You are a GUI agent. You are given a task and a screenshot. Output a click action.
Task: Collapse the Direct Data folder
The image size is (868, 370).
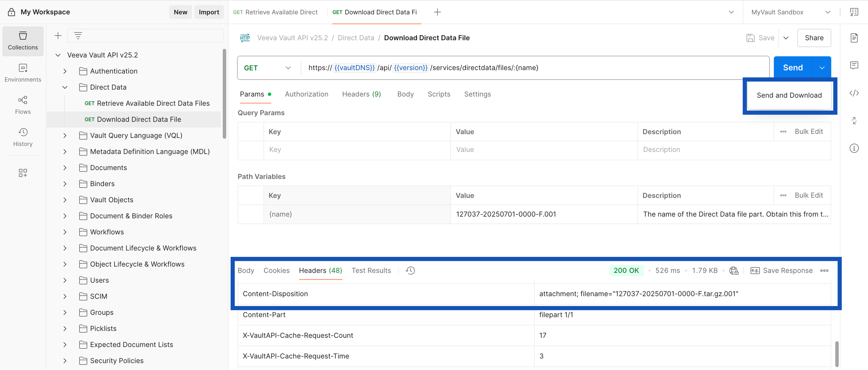(65, 87)
